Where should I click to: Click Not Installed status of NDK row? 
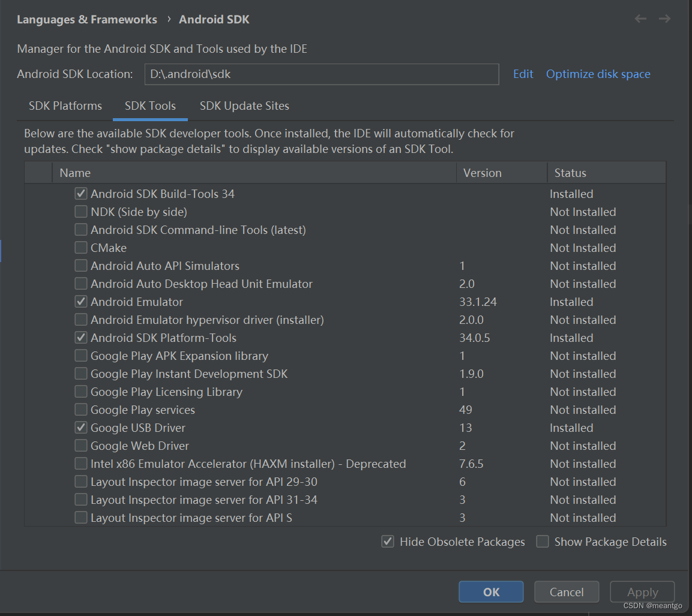tap(583, 212)
